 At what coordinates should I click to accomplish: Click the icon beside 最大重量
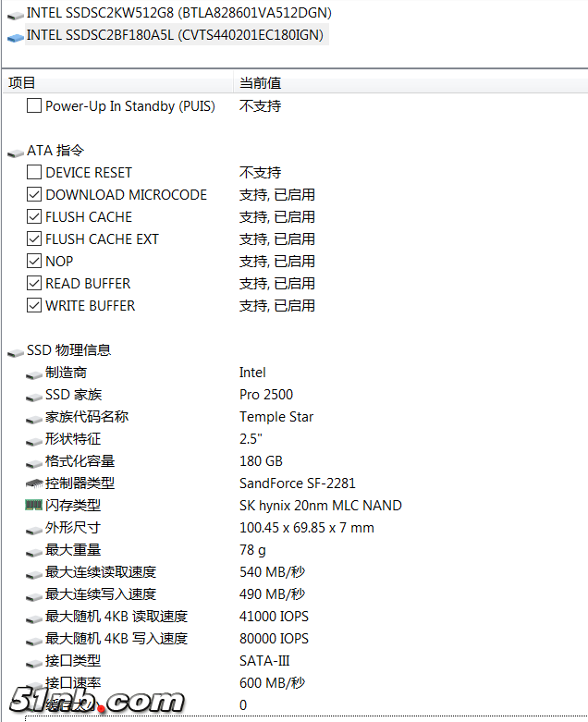(x=34, y=552)
